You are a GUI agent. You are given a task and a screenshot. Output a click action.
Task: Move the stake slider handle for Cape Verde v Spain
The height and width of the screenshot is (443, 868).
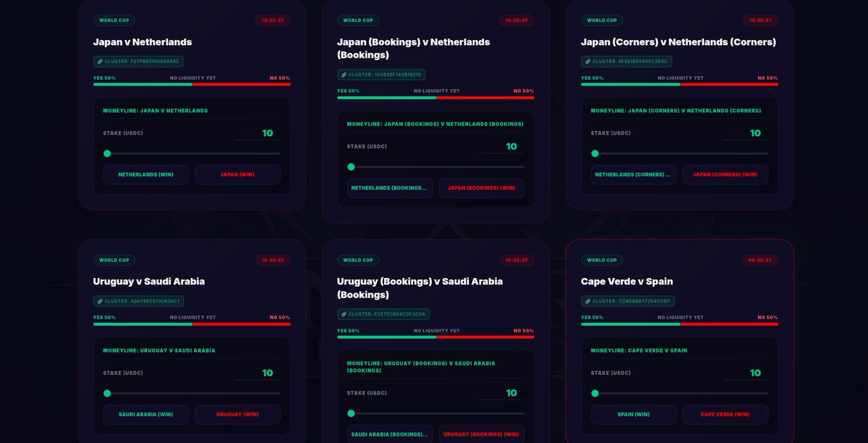point(595,393)
